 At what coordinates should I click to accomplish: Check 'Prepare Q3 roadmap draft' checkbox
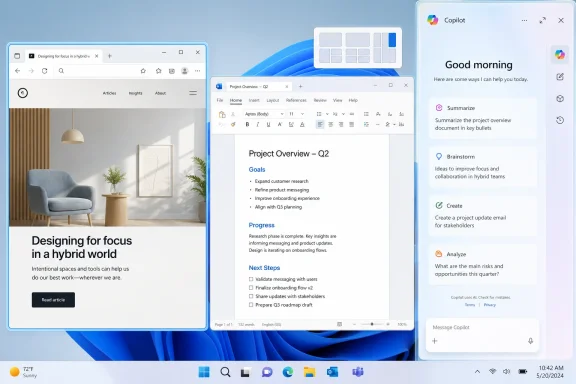(x=251, y=305)
